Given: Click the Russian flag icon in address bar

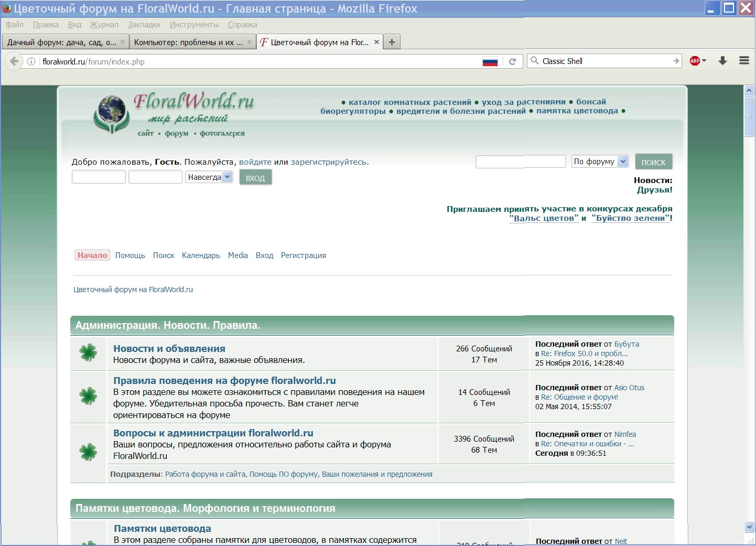Looking at the screenshot, I should click(x=490, y=61).
